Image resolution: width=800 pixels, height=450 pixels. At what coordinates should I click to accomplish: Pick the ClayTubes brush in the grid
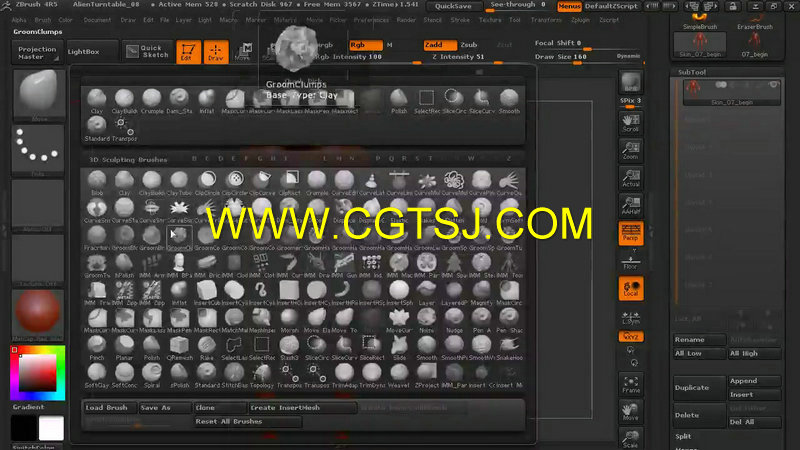[179, 182]
